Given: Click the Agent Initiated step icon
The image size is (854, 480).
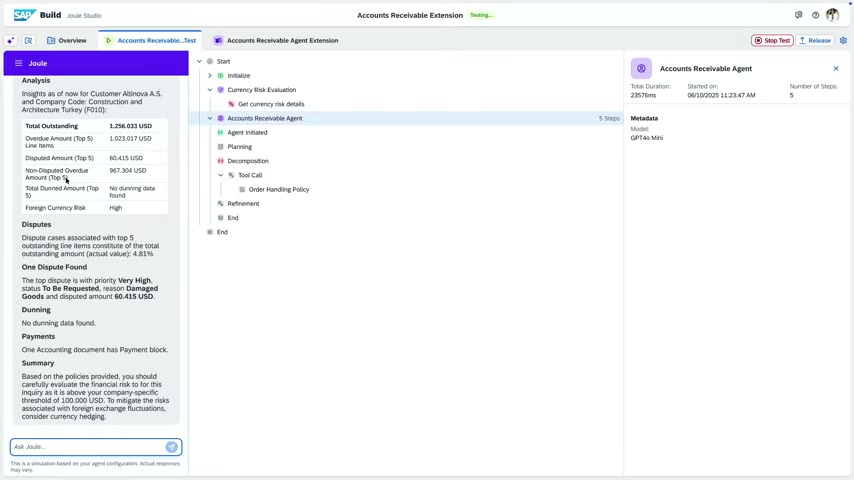Looking at the screenshot, I should coord(221,132).
